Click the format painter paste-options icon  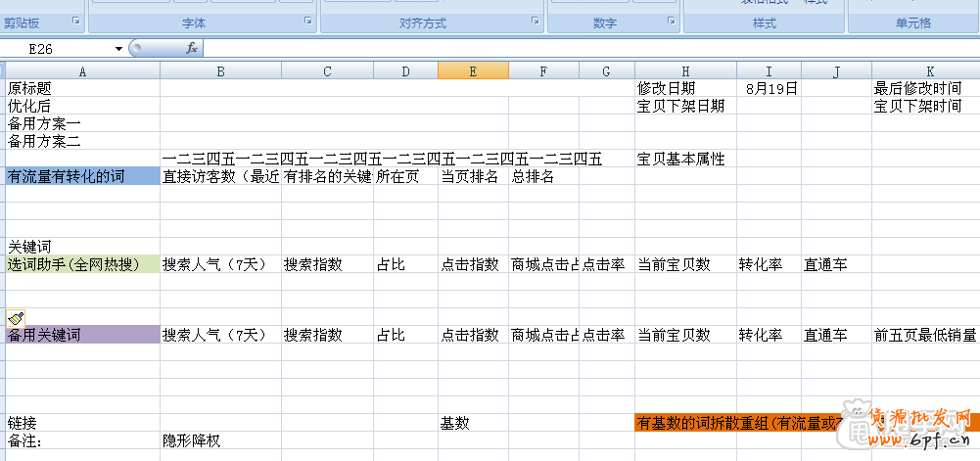[x=16, y=318]
